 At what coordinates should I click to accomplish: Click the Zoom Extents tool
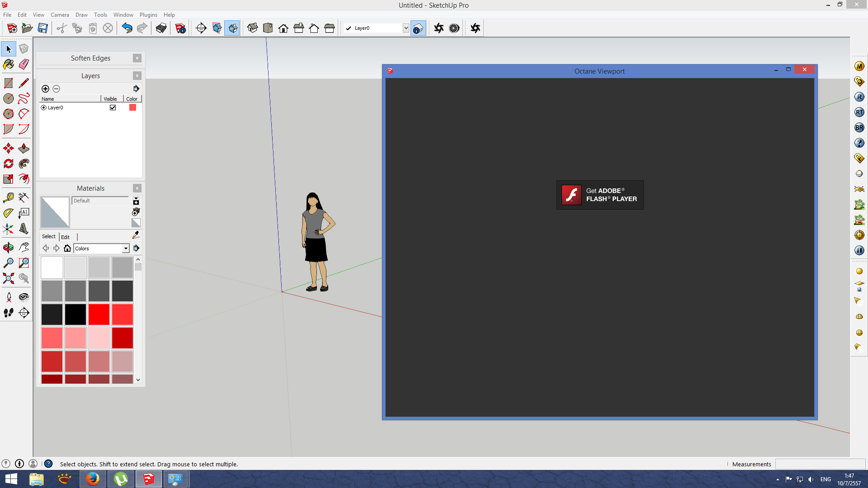coord(8,278)
